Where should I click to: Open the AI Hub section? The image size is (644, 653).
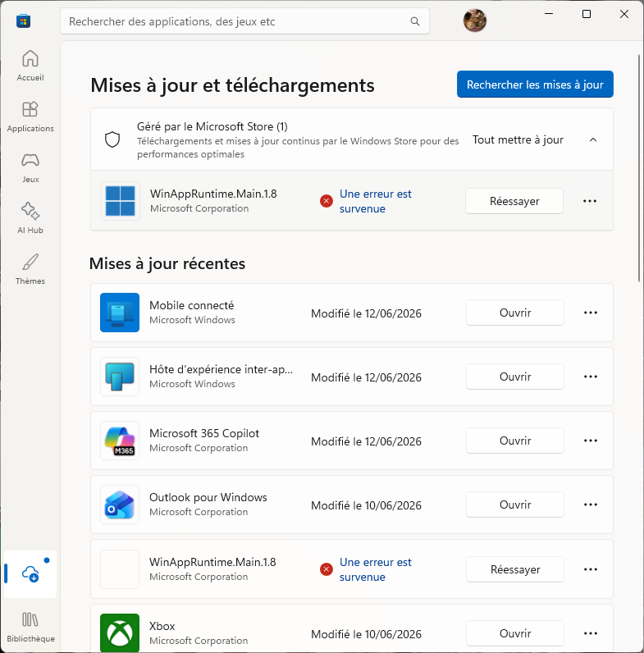(30, 218)
